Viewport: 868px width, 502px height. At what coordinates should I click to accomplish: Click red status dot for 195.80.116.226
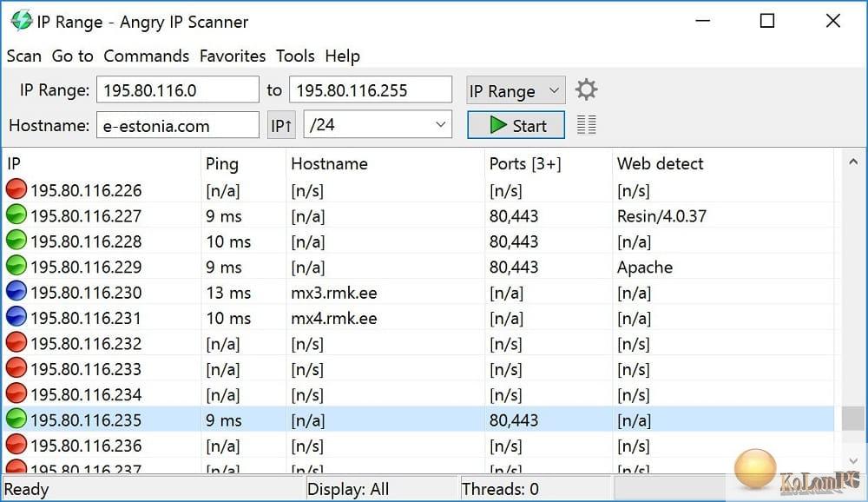(16, 189)
